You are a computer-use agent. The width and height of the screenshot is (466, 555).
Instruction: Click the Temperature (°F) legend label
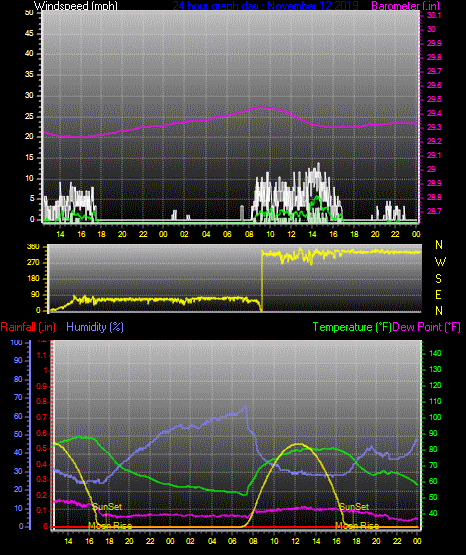click(x=352, y=327)
